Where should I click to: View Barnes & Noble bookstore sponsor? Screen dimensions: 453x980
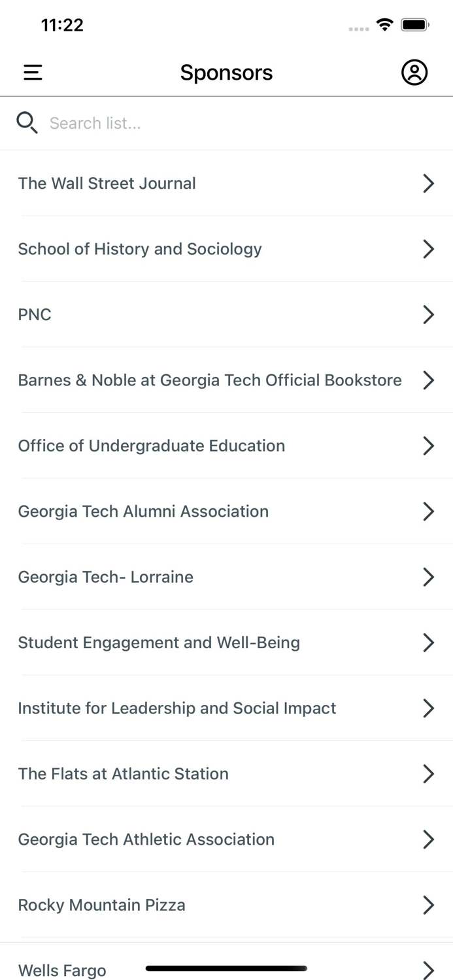pos(209,380)
